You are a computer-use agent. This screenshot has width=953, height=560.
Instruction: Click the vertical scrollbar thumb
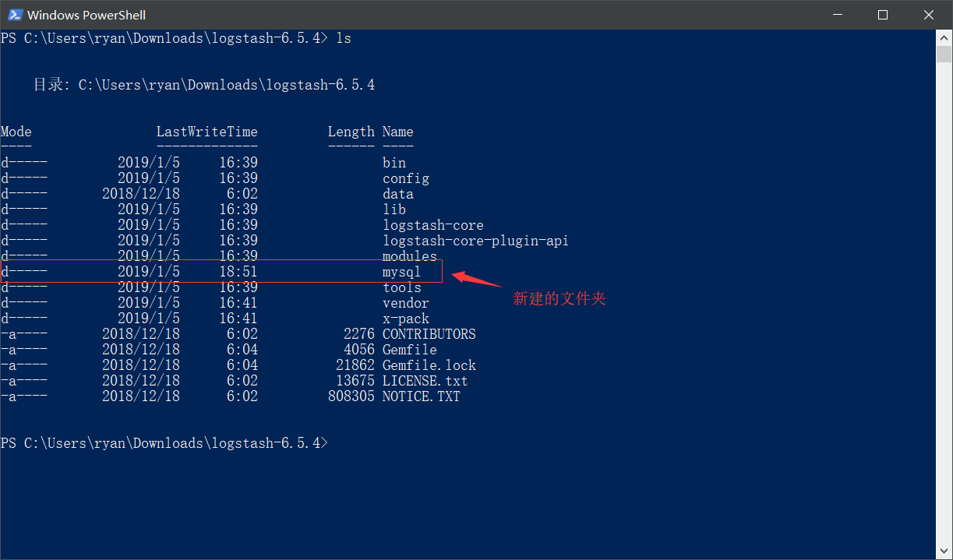944,55
